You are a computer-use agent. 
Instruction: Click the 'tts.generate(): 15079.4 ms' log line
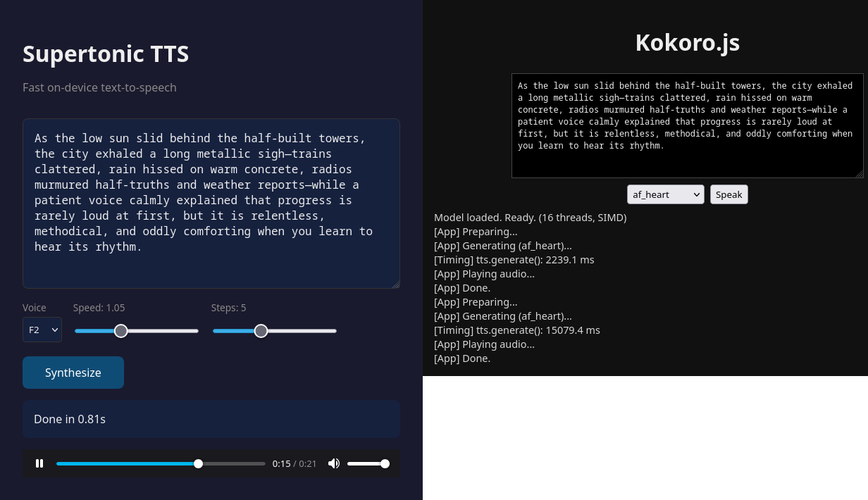517,330
